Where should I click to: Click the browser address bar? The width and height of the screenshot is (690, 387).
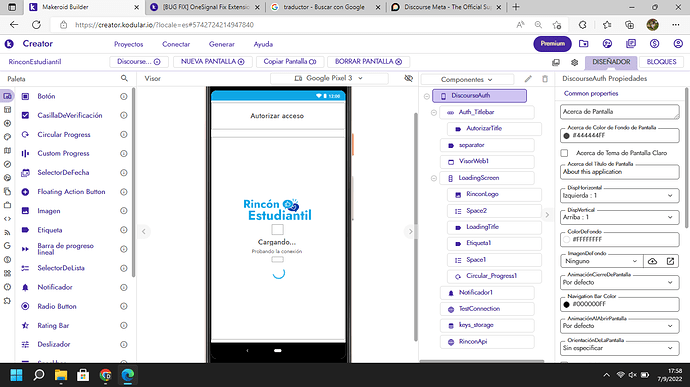282,25
